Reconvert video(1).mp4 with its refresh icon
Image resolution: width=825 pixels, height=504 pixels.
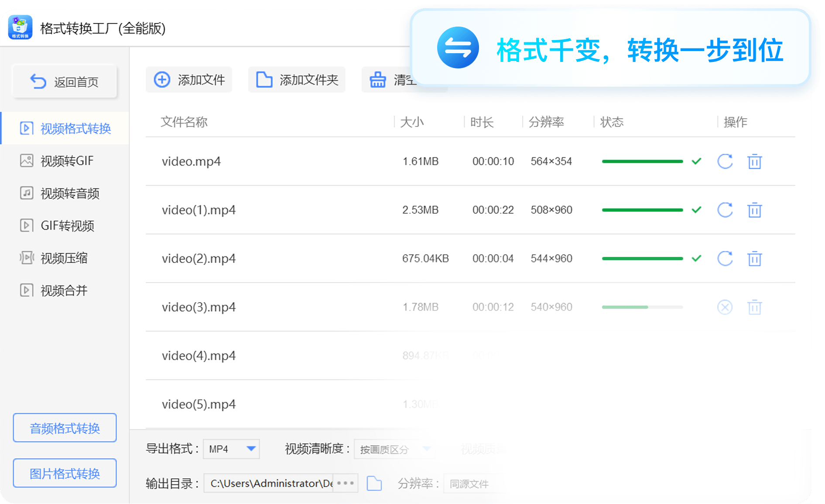point(725,210)
